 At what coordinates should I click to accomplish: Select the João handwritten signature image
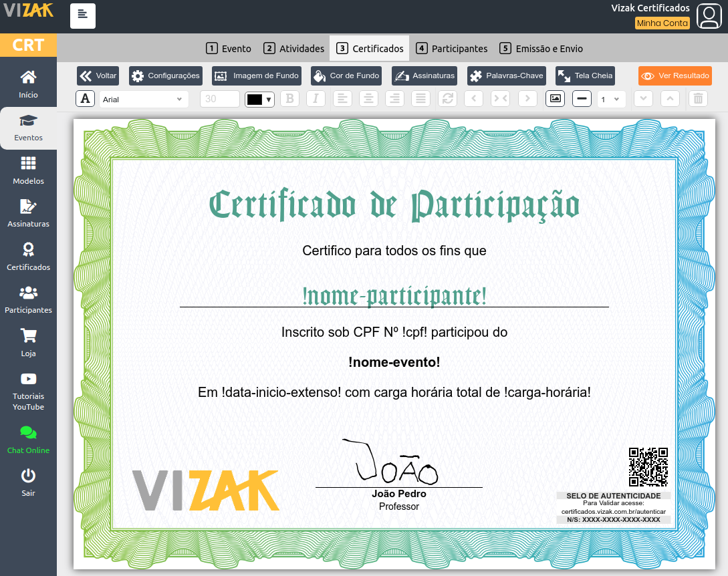(x=390, y=461)
